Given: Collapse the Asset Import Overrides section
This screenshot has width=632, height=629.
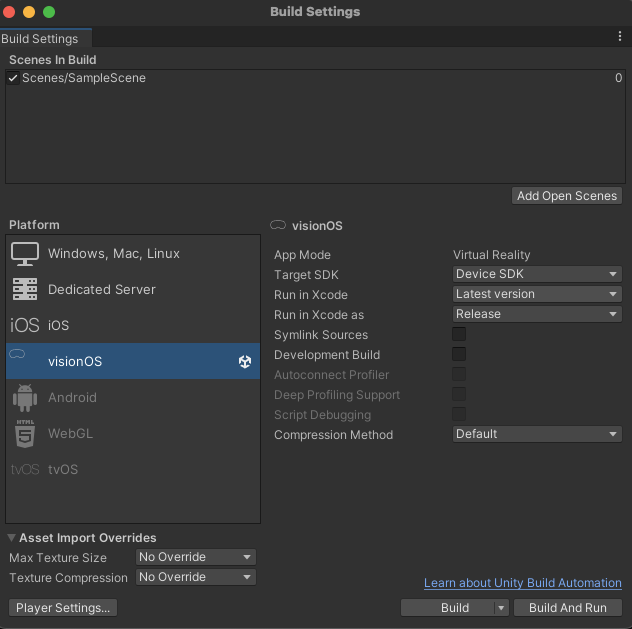Looking at the screenshot, I should tap(12, 538).
